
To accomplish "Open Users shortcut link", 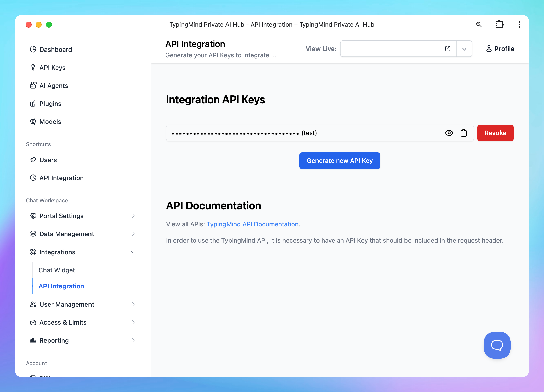I will tap(48, 160).
